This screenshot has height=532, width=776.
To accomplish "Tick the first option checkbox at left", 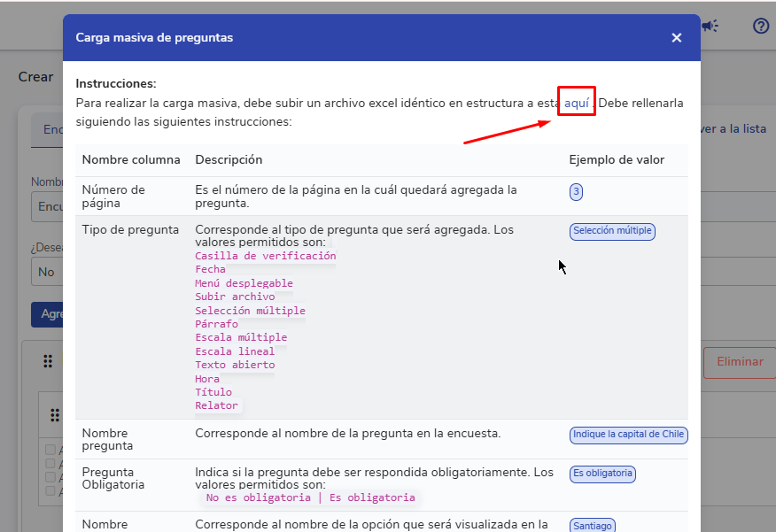I will (50, 450).
